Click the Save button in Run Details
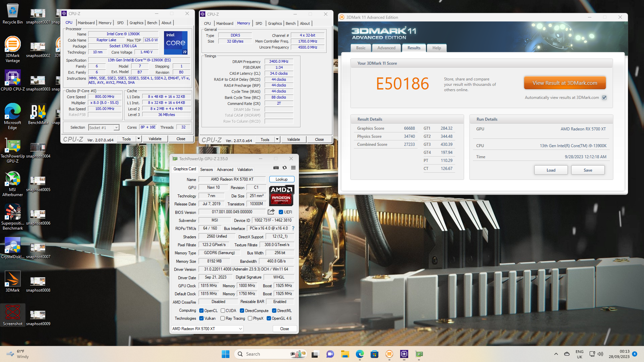The height and width of the screenshot is (362, 644). pos(588,170)
